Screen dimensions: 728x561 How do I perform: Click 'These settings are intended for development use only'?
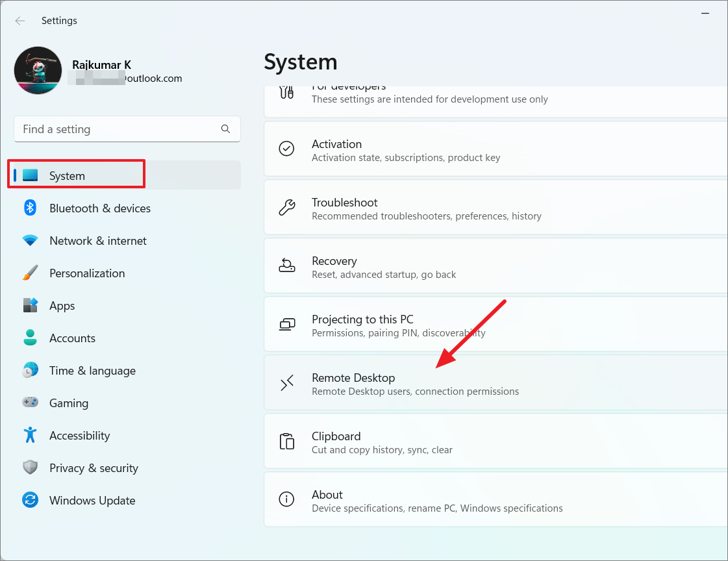[430, 99]
